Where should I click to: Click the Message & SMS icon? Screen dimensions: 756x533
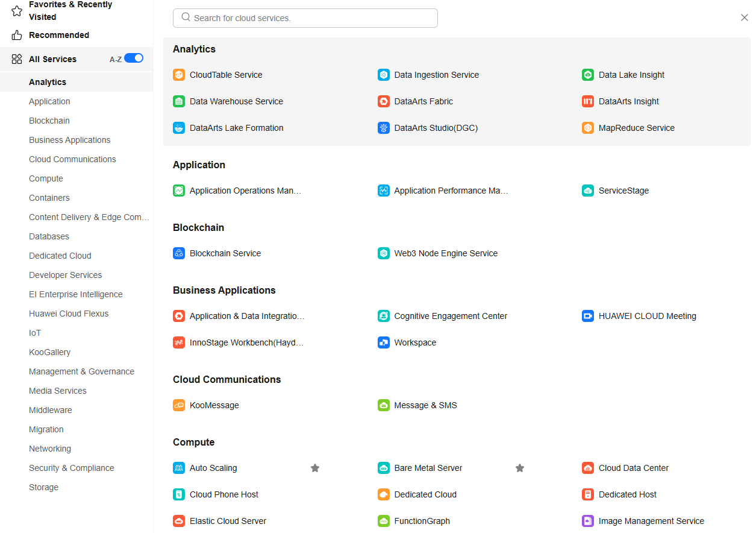pos(384,405)
